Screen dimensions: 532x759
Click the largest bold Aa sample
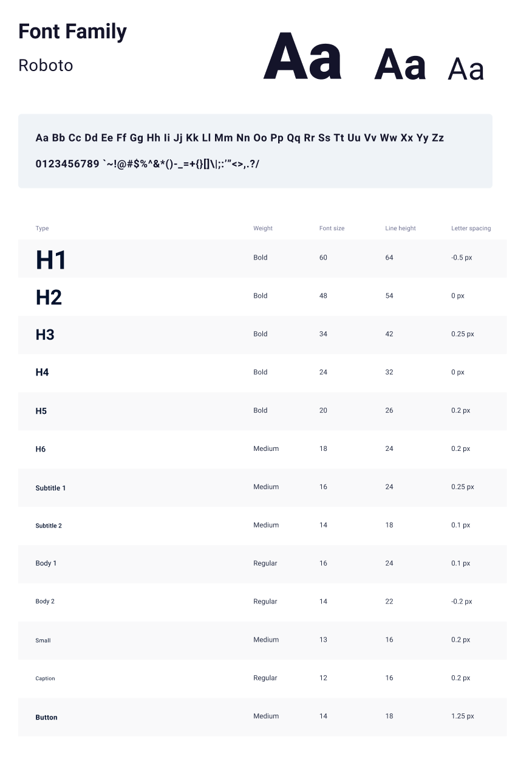click(x=302, y=57)
